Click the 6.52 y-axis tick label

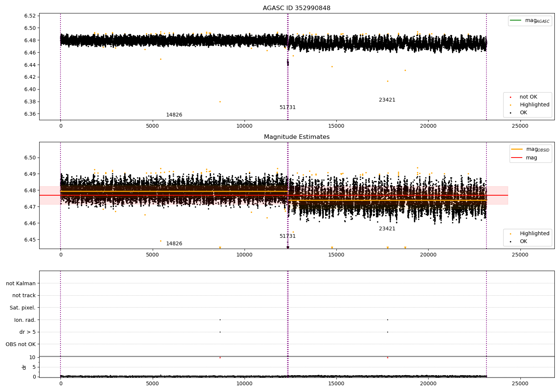[30, 16]
